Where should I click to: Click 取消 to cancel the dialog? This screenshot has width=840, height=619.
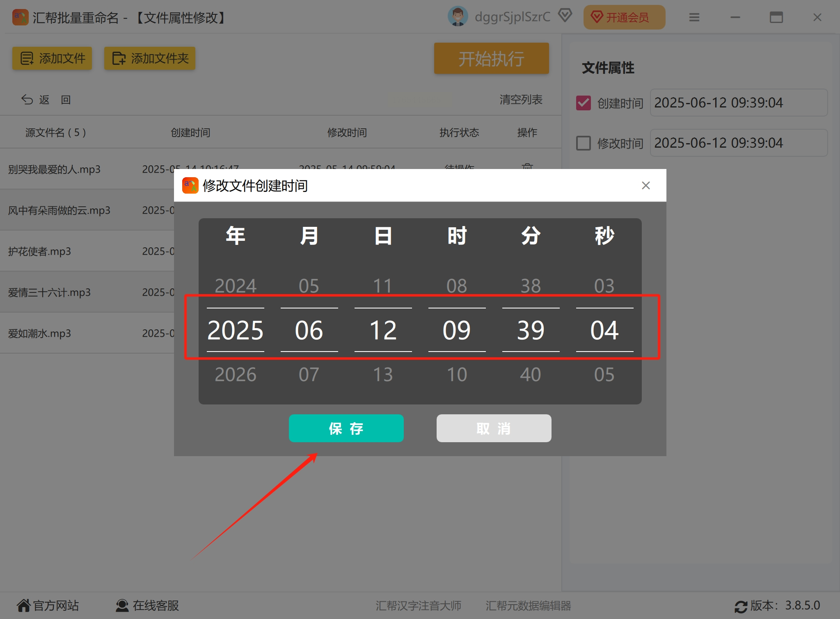(x=493, y=428)
